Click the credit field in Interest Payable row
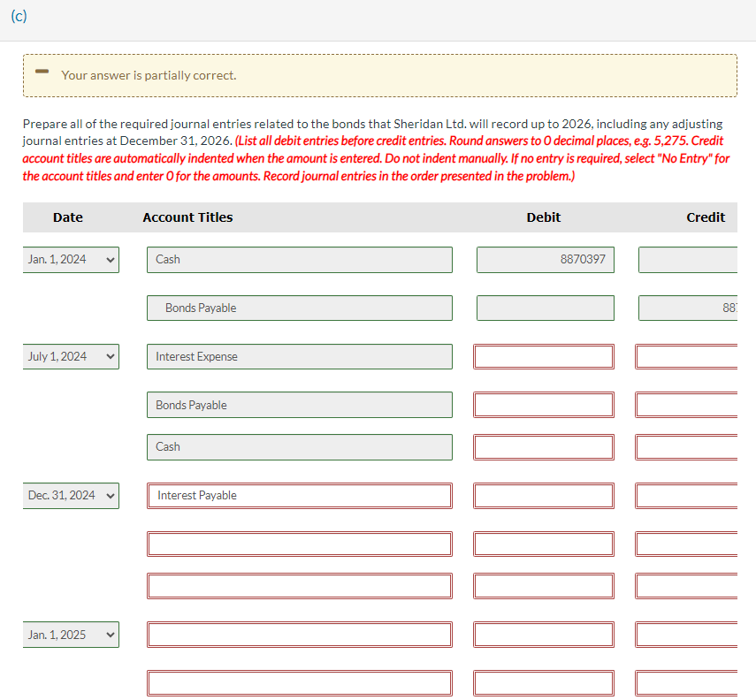Viewport: 756px width, 700px height. click(686, 496)
